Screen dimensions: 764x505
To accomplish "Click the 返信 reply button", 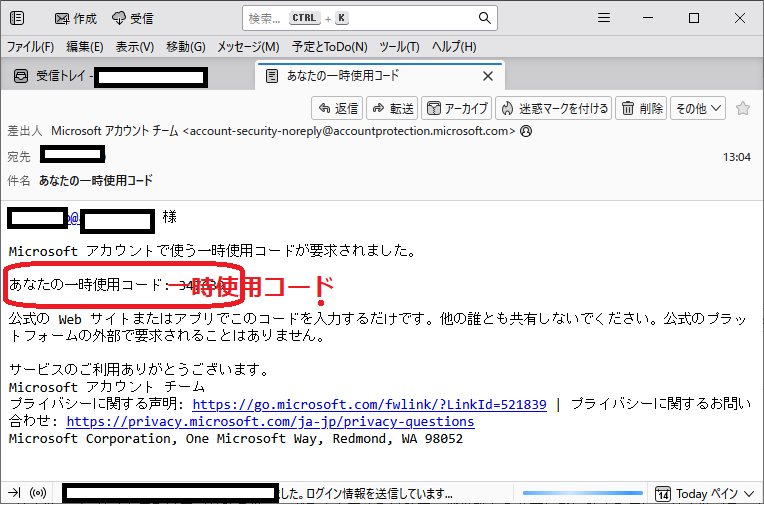I will 337,108.
